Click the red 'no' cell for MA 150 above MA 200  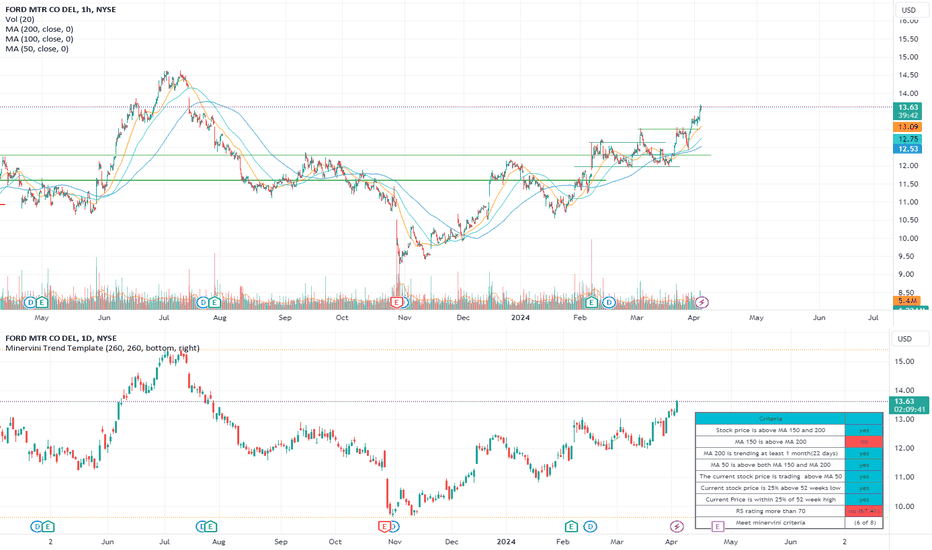click(864, 442)
